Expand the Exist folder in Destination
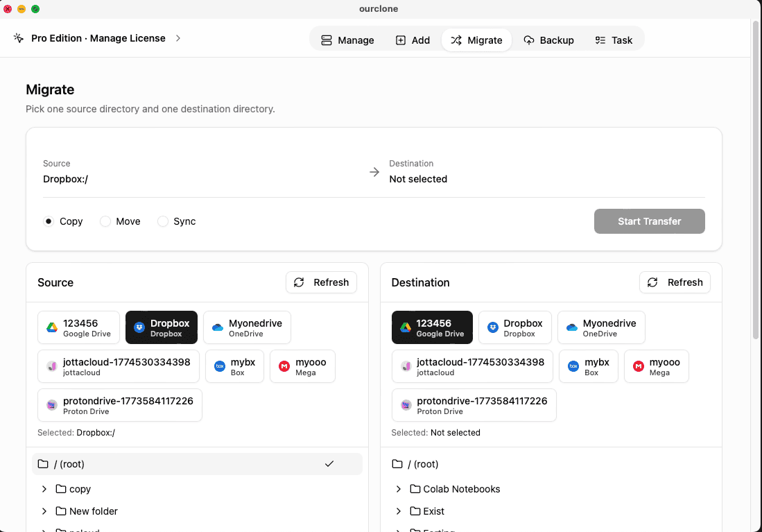Image resolution: width=762 pixels, height=532 pixels. pyautogui.click(x=399, y=511)
